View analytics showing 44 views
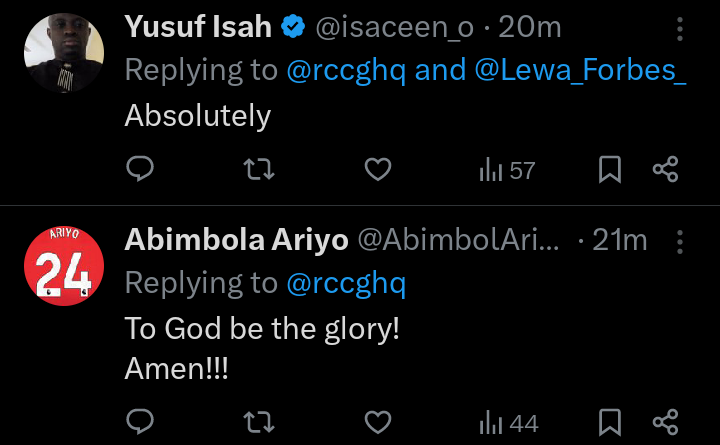The image size is (720, 445). [508, 423]
